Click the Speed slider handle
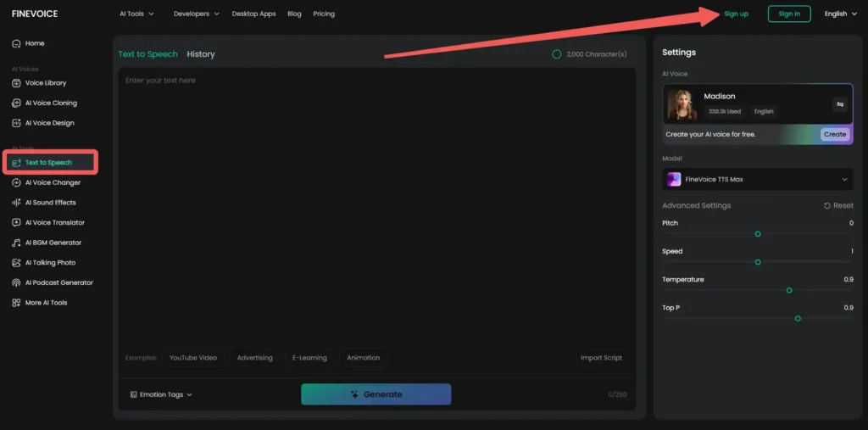 (x=758, y=262)
